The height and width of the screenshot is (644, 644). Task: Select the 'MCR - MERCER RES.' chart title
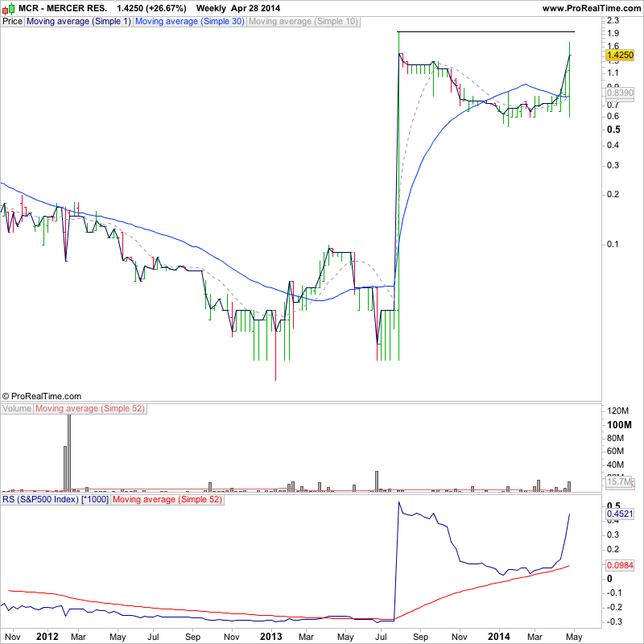[x=63, y=8]
